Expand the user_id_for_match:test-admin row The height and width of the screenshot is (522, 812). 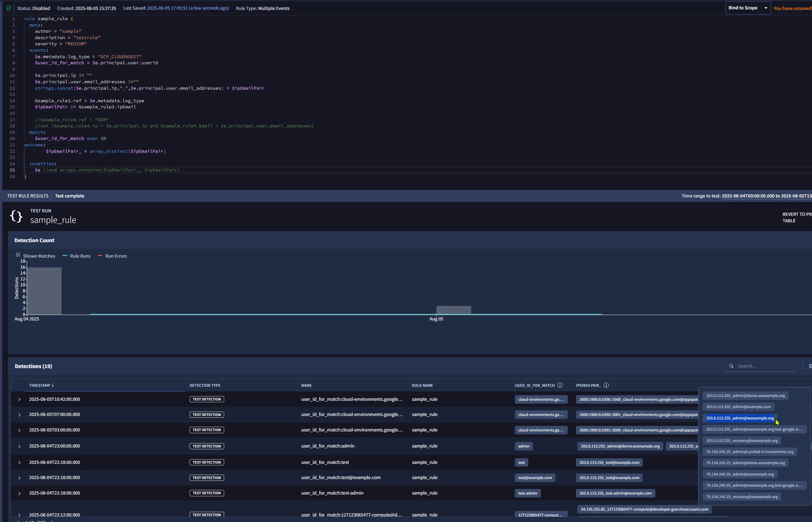[x=19, y=493]
